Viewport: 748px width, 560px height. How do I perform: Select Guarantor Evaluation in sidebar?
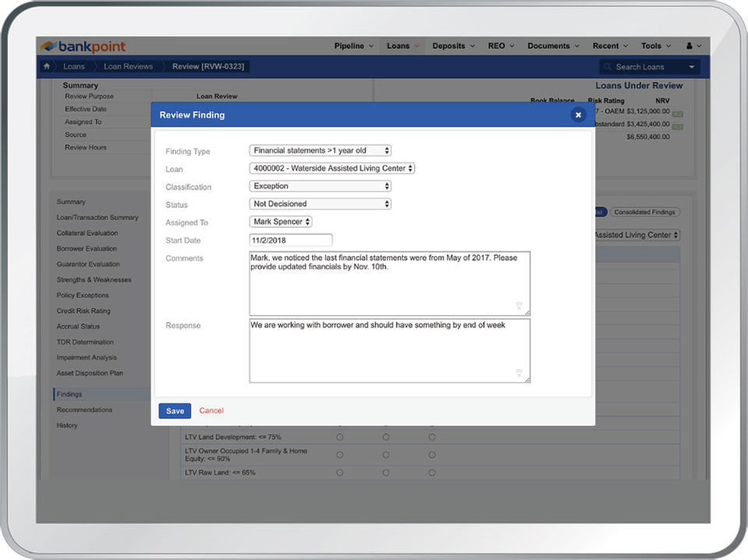coord(88,264)
